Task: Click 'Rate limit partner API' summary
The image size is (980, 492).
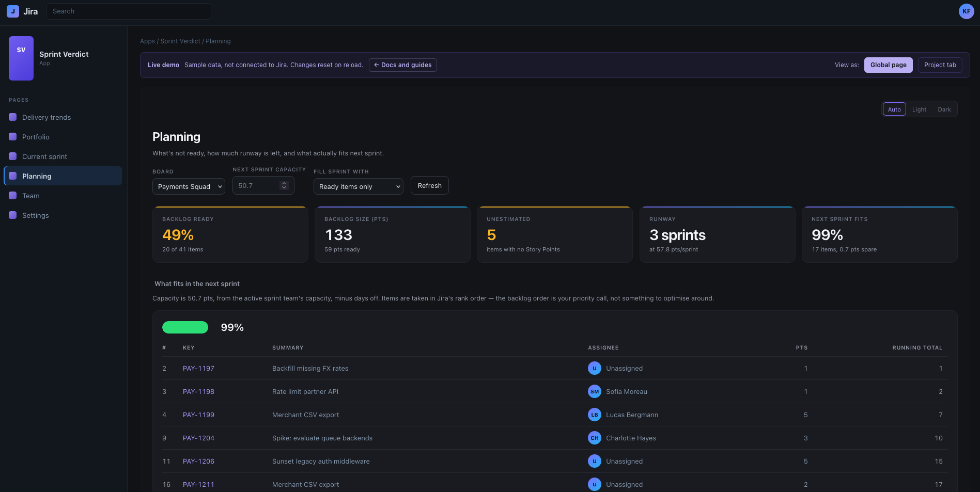Action: tap(305, 391)
